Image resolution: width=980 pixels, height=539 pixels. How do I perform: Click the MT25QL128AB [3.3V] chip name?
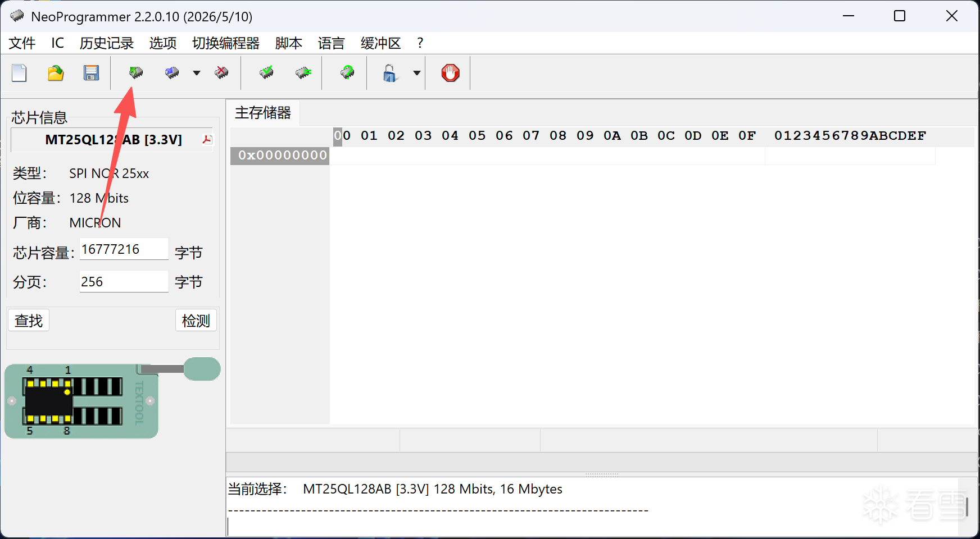click(x=114, y=140)
